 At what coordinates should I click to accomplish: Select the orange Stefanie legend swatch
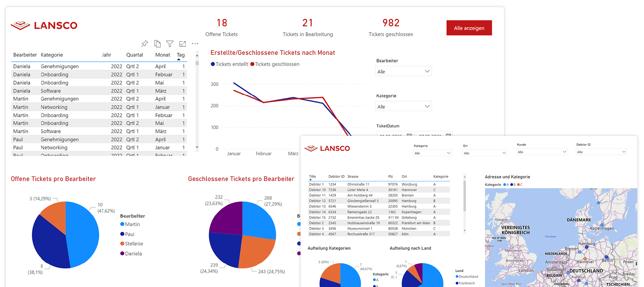[x=122, y=244]
